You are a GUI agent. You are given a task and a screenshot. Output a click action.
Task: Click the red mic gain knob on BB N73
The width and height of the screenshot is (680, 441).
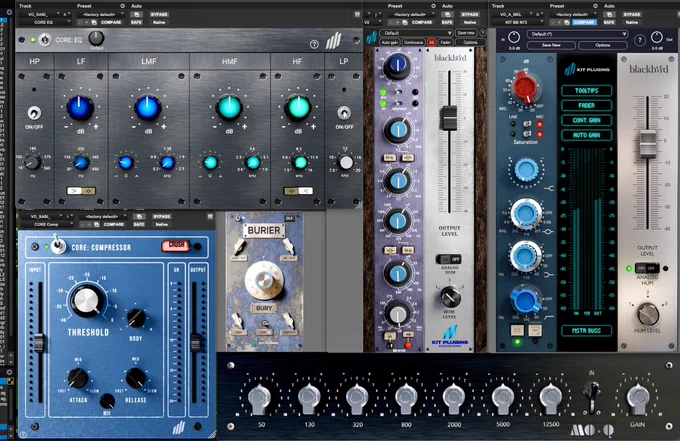point(525,88)
